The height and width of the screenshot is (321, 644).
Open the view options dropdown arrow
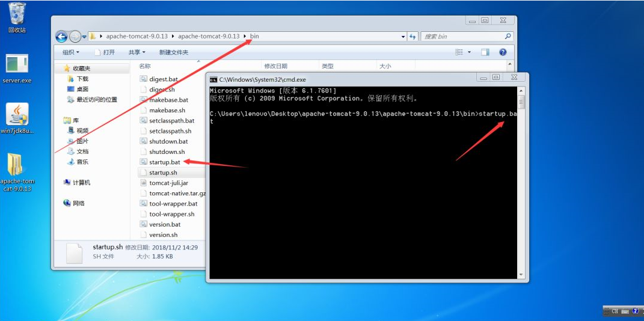click(470, 52)
